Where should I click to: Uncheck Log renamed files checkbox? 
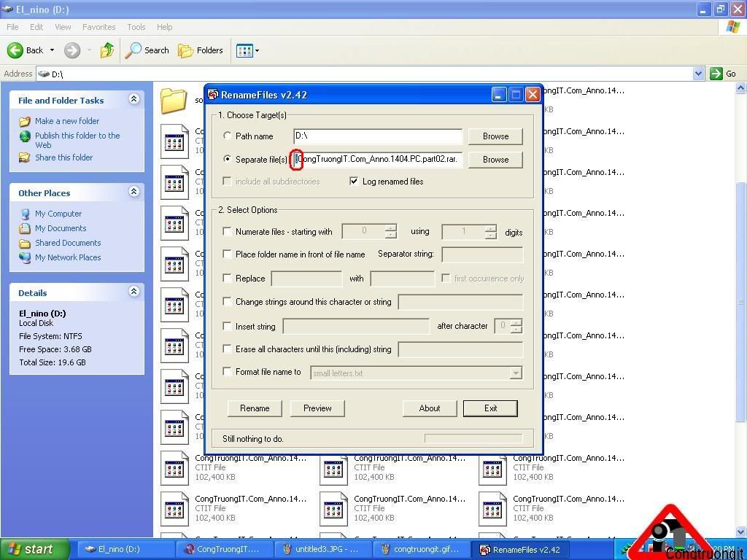pos(354,182)
